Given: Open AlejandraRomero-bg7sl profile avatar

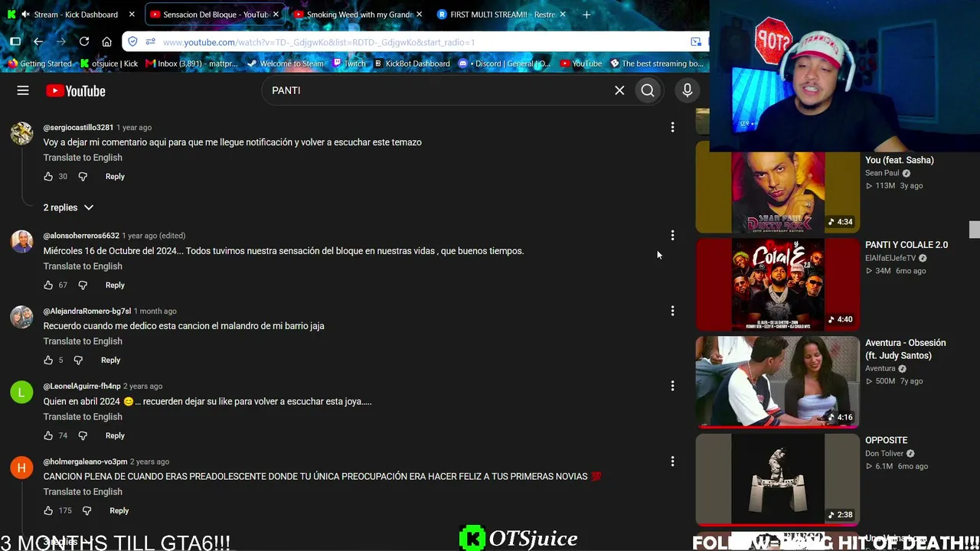Looking at the screenshot, I should tap(21, 317).
